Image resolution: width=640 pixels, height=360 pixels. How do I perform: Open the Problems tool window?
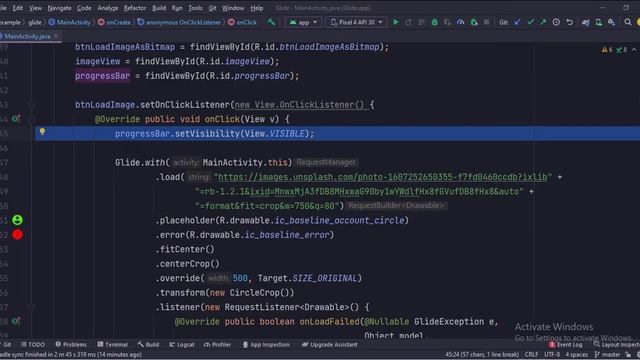coord(71,344)
